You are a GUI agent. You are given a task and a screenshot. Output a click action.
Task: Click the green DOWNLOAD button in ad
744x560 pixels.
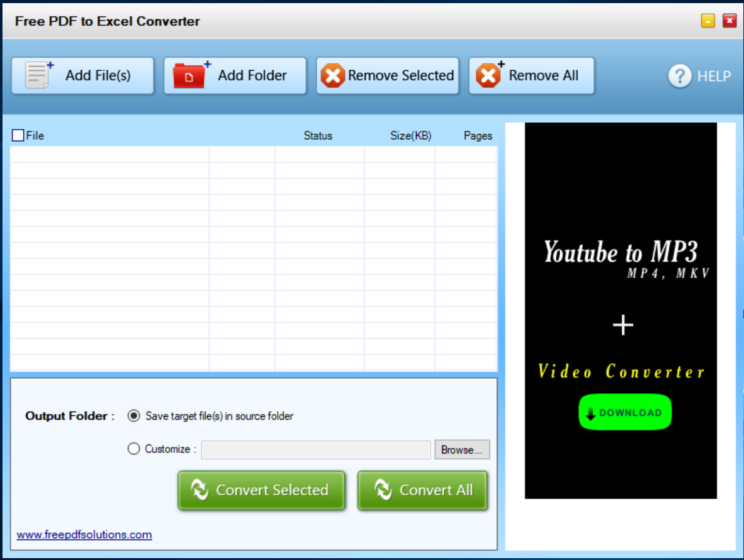click(x=625, y=412)
